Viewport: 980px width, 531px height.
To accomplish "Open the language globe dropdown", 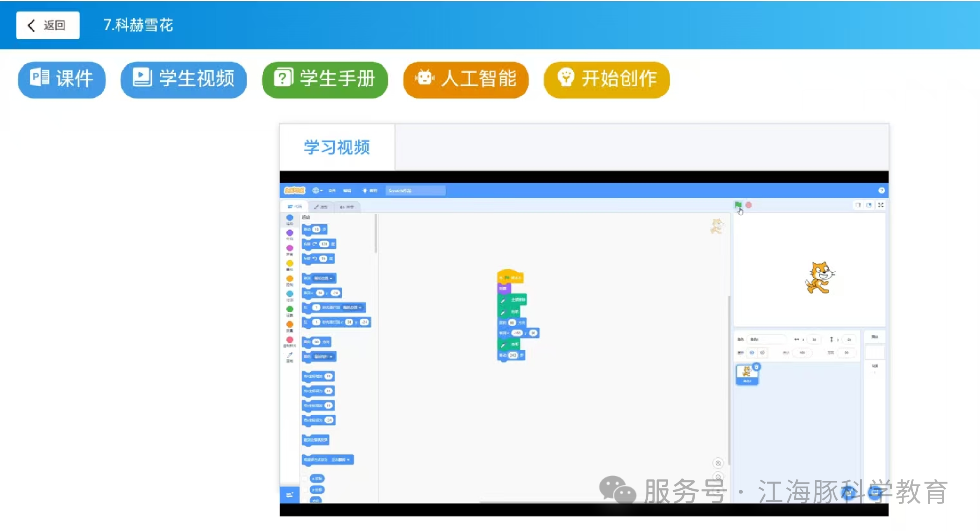I will click(317, 190).
